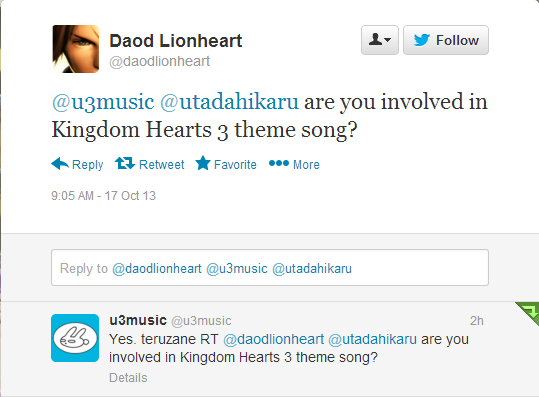Viewport: 539px width, 397px height.
Task: Open the Daod Lionheart profile name
Action: click(176, 41)
